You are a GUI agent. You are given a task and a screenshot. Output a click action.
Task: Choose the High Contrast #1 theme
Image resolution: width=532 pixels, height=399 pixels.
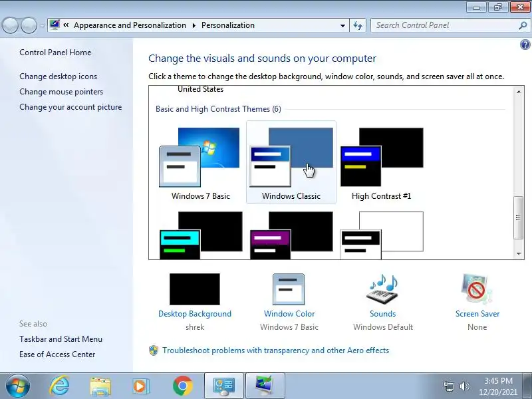coord(381,162)
